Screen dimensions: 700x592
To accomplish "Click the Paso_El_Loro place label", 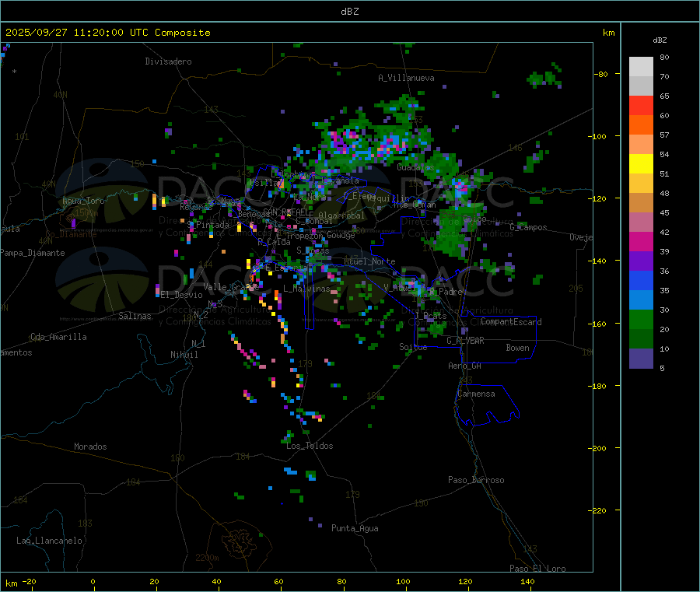I will click(x=537, y=569).
